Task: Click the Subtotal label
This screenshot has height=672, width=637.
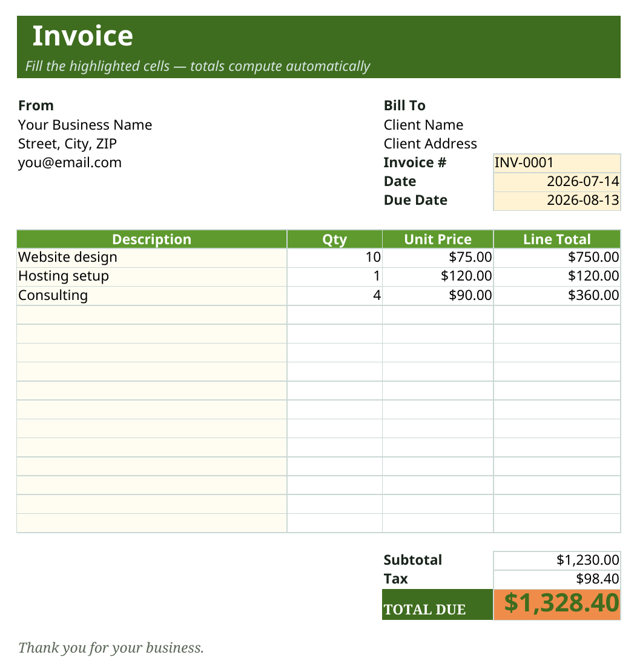Action: pos(412,560)
